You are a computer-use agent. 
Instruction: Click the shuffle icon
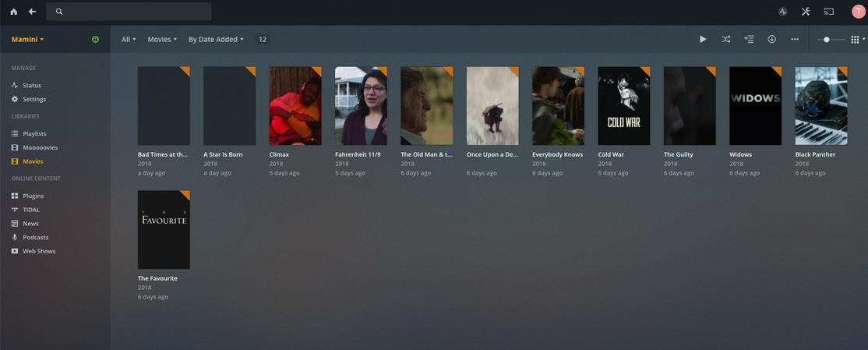tap(725, 39)
